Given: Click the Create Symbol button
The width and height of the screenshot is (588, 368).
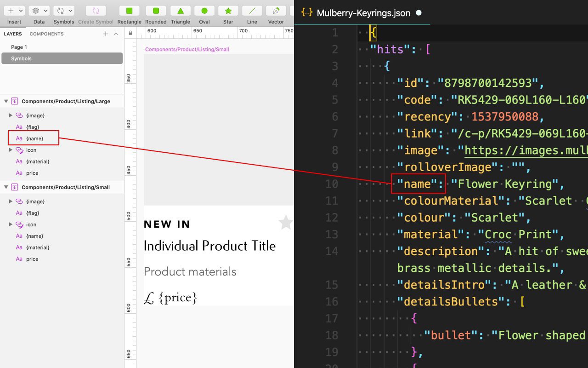Looking at the screenshot, I should coord(96,10).
